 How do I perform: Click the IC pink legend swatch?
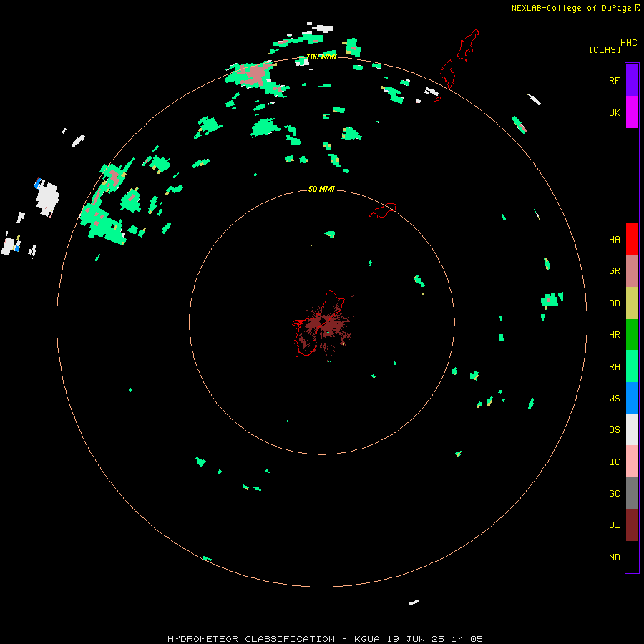click(x=632, y=462)
